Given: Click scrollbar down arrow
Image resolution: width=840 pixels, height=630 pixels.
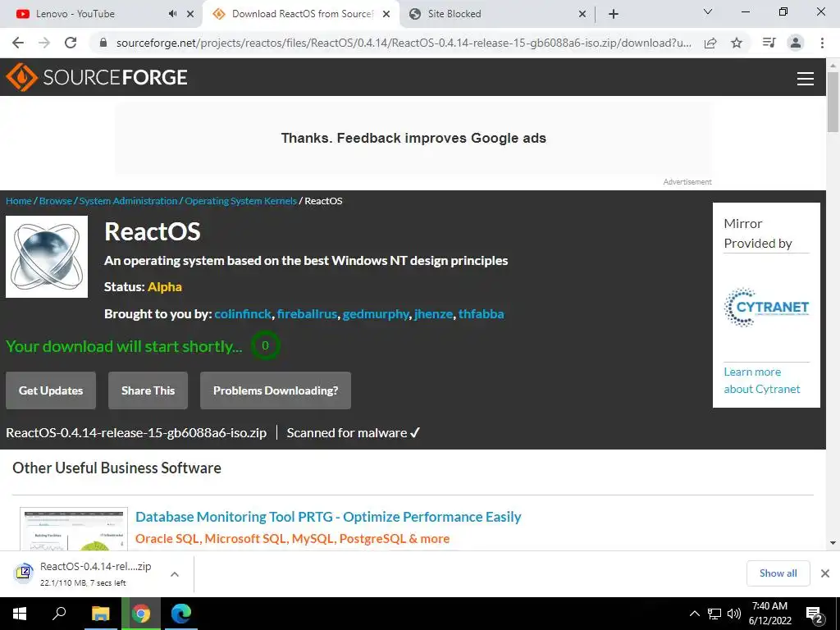Looking at the screenshot, I should tap(833, 543).
